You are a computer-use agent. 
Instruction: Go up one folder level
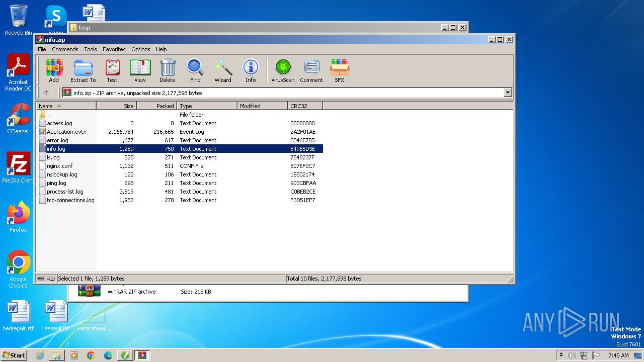46,93
